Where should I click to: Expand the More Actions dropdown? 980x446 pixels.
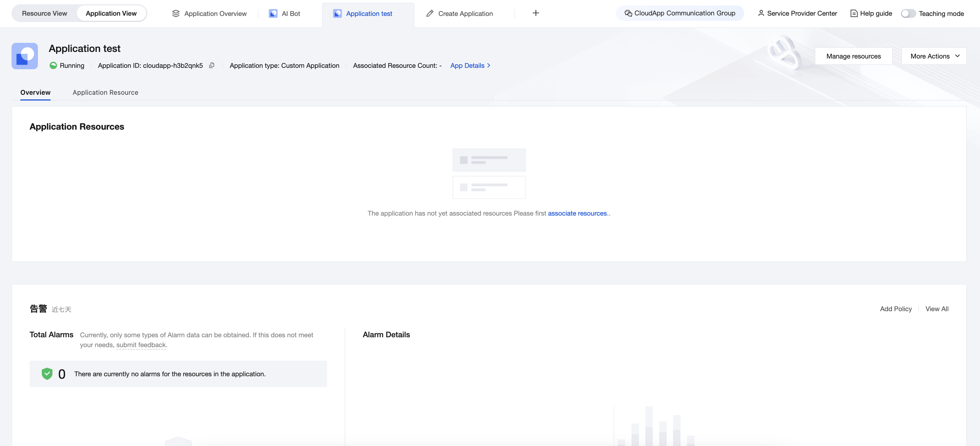tap(934, 56)
